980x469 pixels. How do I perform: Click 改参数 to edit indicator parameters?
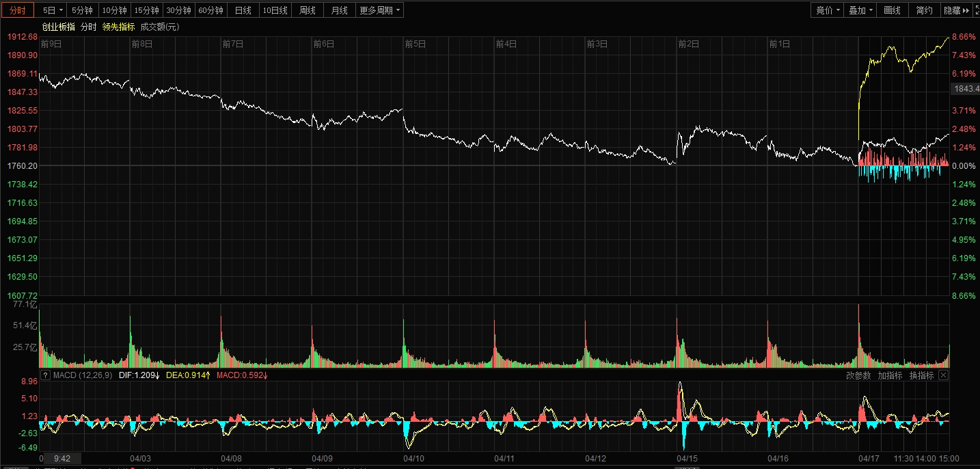pos(858,375)
